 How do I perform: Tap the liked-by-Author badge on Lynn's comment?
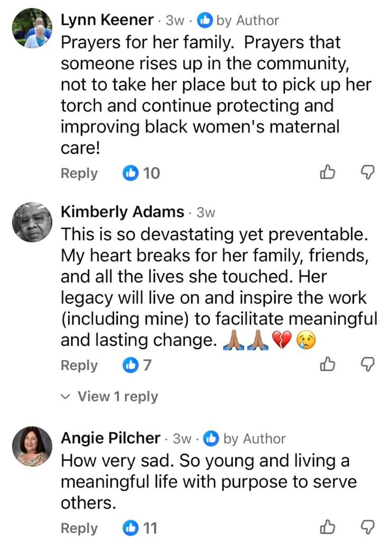point(238,21)
